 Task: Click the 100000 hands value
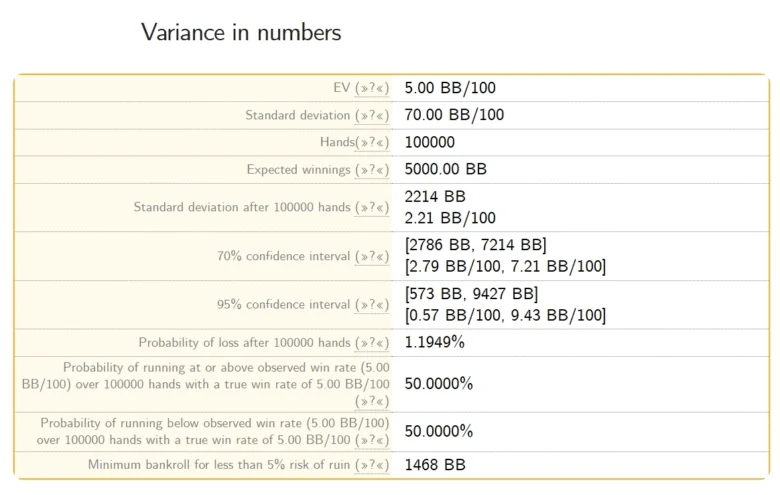click(429, 142)
